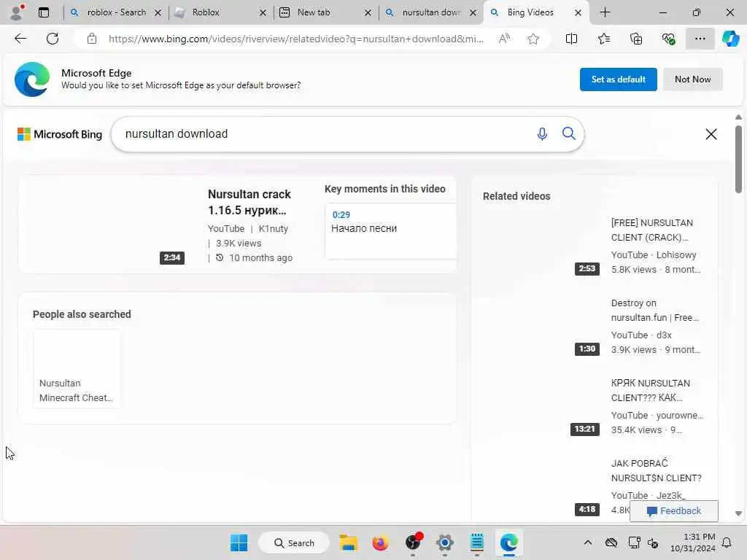Open Read aloud icon in address bar
Image resolution: width=747 pixels, height=560 pixels.
pos(504,39)
